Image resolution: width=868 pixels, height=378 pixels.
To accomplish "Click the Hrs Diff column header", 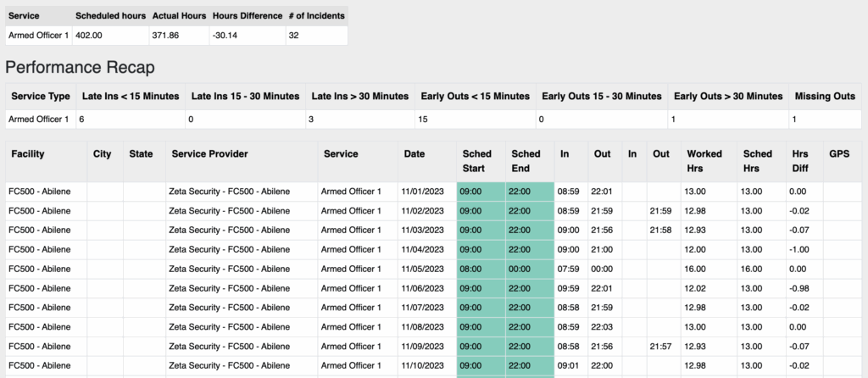I will (801, 161).
